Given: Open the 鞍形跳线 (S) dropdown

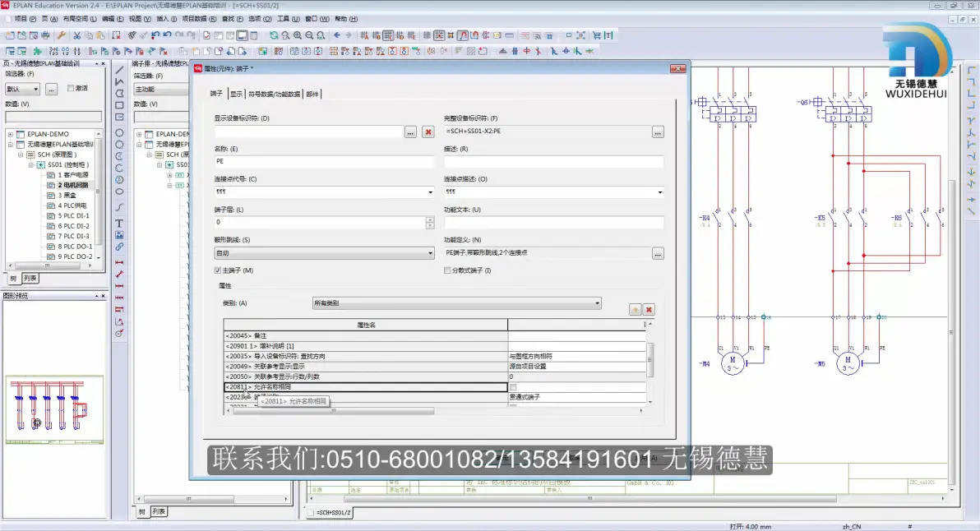Looking at the screenshot, I should tap(430, 253).
